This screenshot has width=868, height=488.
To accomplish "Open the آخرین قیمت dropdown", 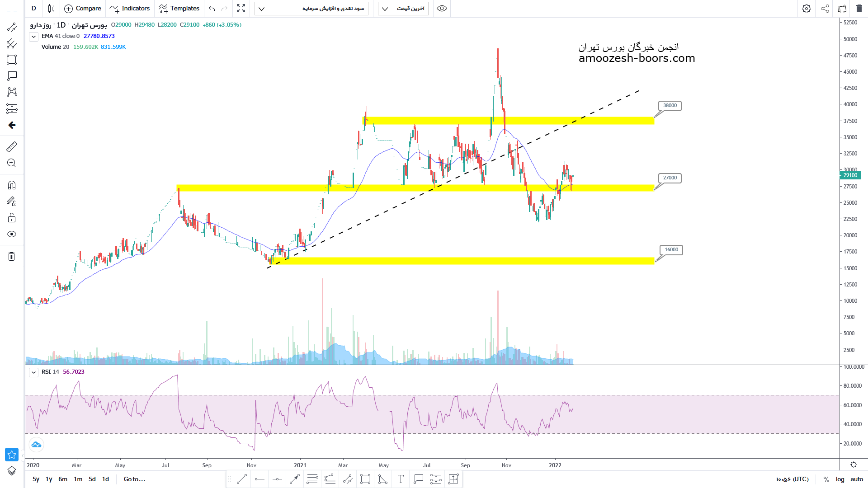I will pyautogui.click(x=403, y=9).
